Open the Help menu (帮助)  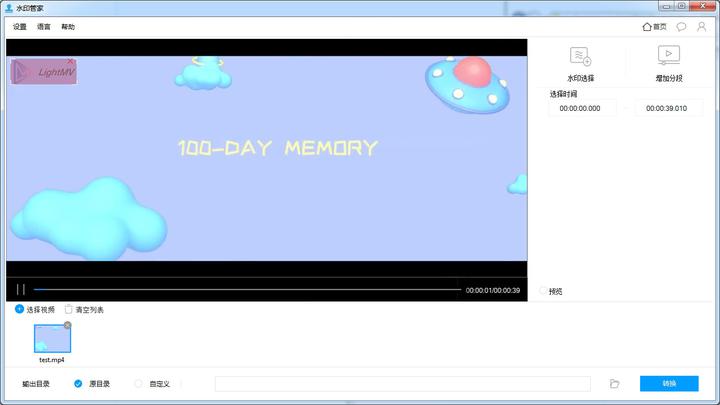pyautogui.click(x=68, y=27)
